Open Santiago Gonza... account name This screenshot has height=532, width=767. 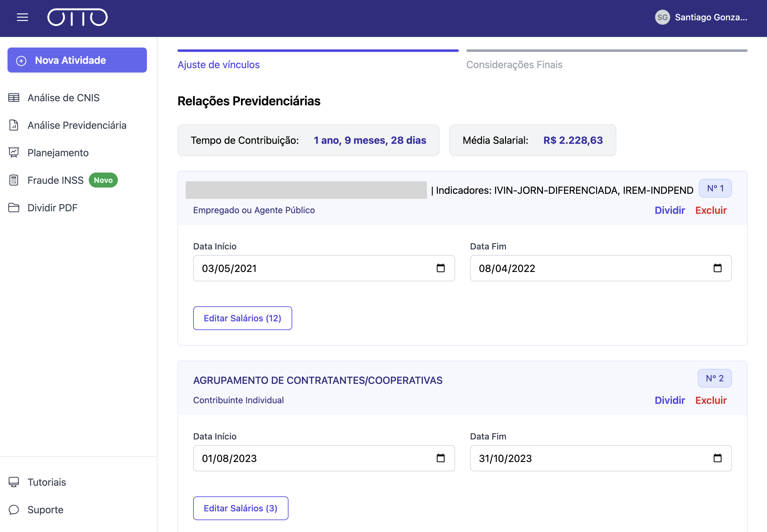[x=711, y=17]
